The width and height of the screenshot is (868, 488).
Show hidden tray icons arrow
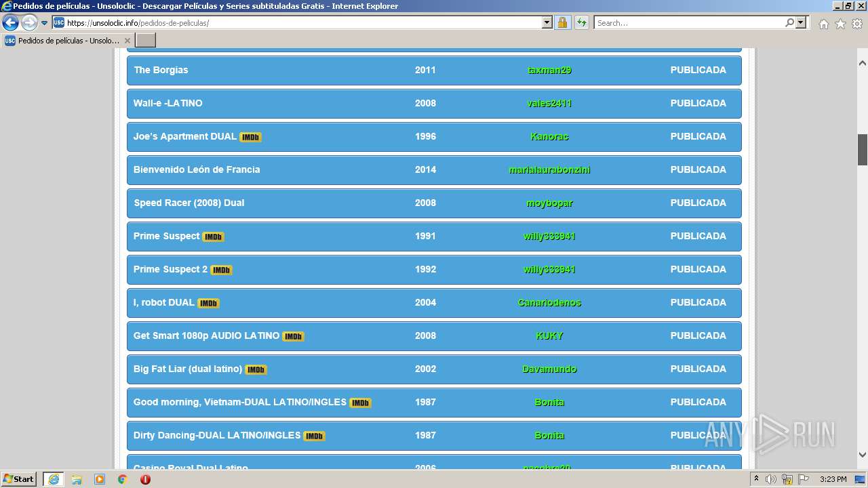757,479
